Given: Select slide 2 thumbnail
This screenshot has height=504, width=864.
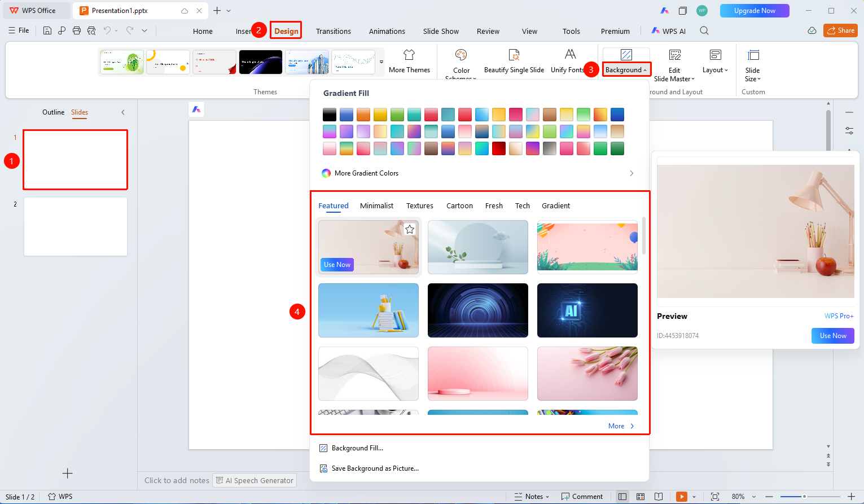Looking at the screenshot, I should point(76,226).
